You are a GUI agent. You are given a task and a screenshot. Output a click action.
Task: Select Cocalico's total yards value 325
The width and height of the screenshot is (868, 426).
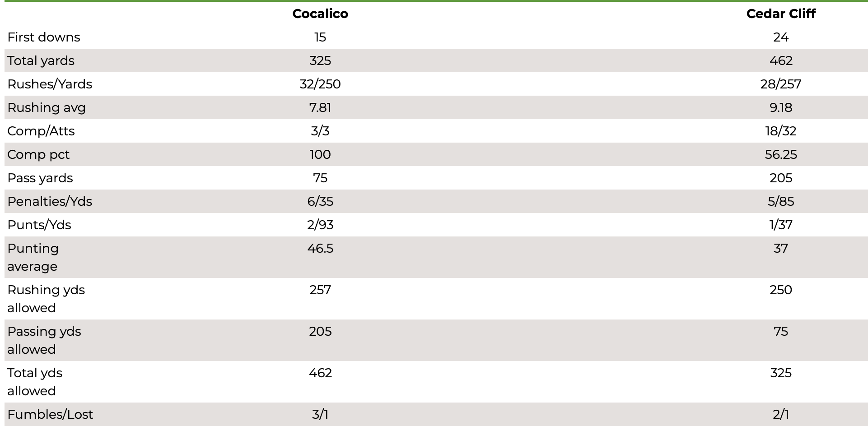tap(320, 60)
